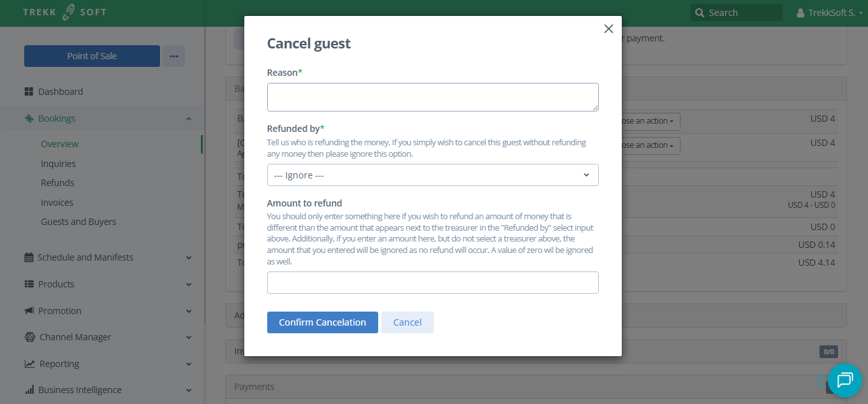Click into the Reason text area

pyautogui.click(x=432, y=97)
